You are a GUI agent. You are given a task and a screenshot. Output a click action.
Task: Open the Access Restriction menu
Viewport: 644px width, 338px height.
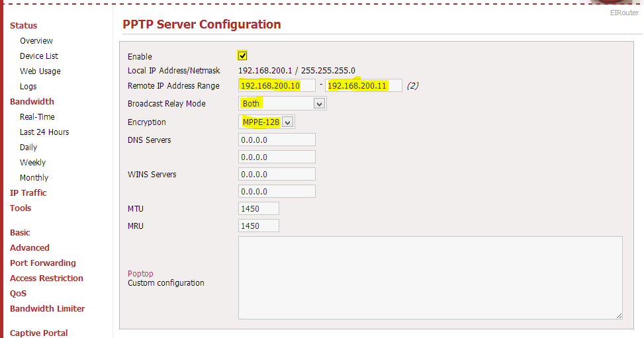(x=46, y=278)
